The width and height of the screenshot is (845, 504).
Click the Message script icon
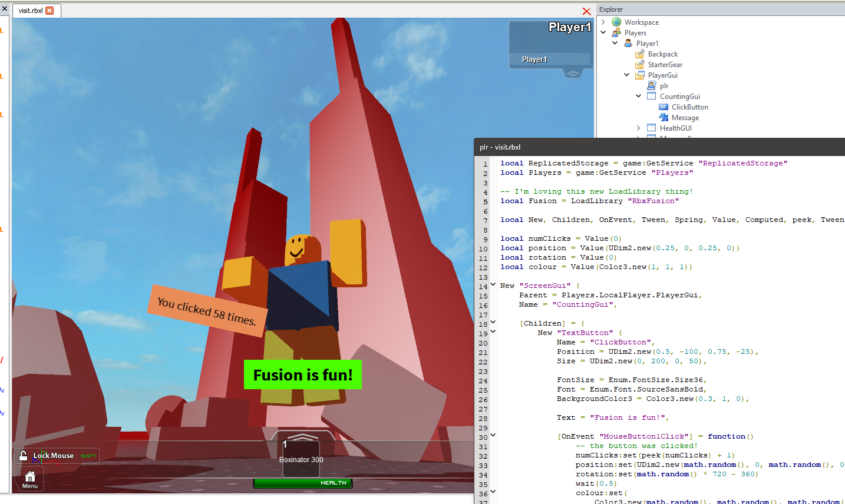click(664, 117)
